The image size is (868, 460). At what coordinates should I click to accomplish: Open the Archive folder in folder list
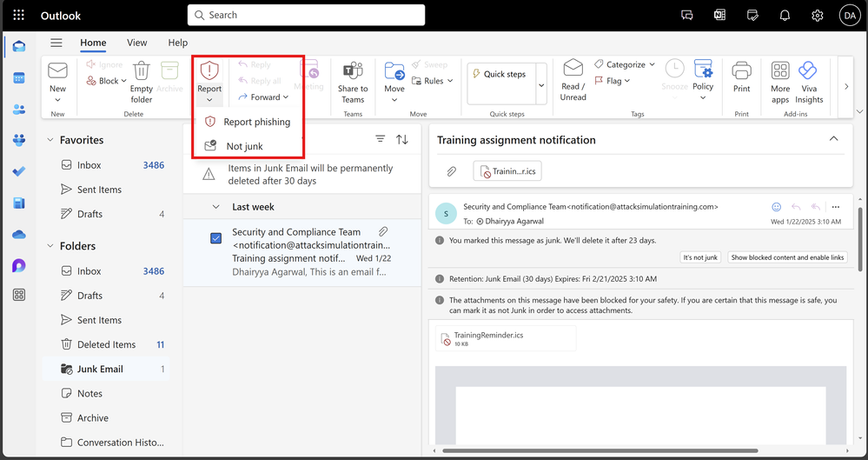(106, 418)
